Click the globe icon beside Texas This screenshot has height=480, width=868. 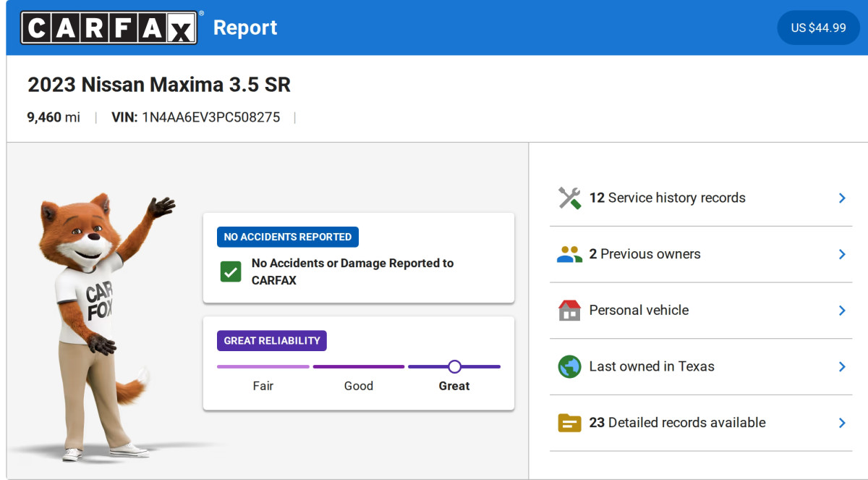pyautogui.click(x=569, y=366)
